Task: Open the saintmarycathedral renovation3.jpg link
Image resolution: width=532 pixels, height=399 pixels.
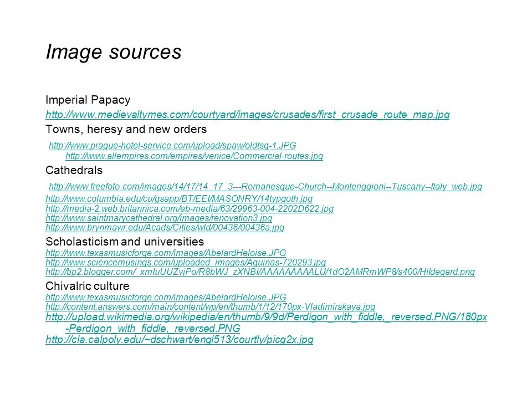Action: tap(159, 218)
